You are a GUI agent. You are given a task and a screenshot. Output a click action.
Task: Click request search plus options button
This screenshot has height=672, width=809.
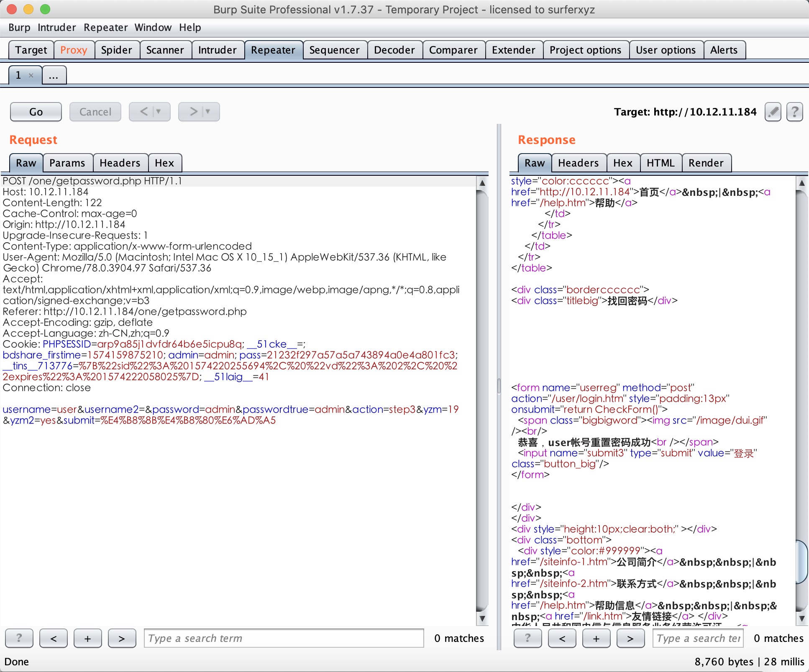point(87,638)
